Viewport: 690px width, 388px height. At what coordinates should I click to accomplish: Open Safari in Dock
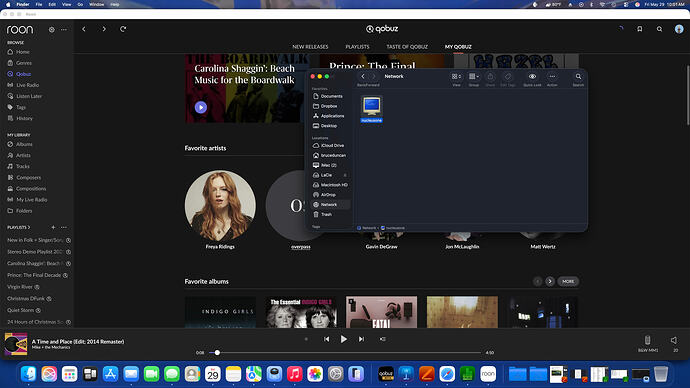[x=447, y=374]
